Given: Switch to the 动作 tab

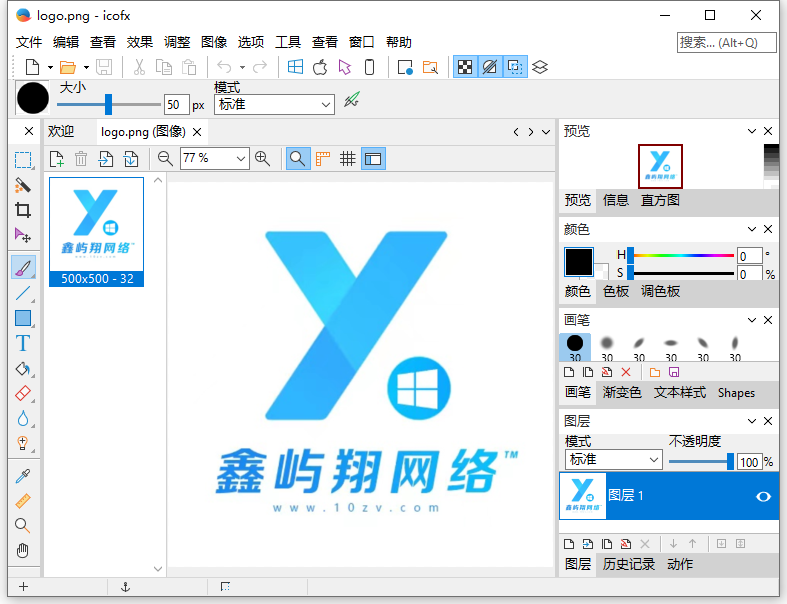Looking at the screenshot, I should tap(680, 564).
